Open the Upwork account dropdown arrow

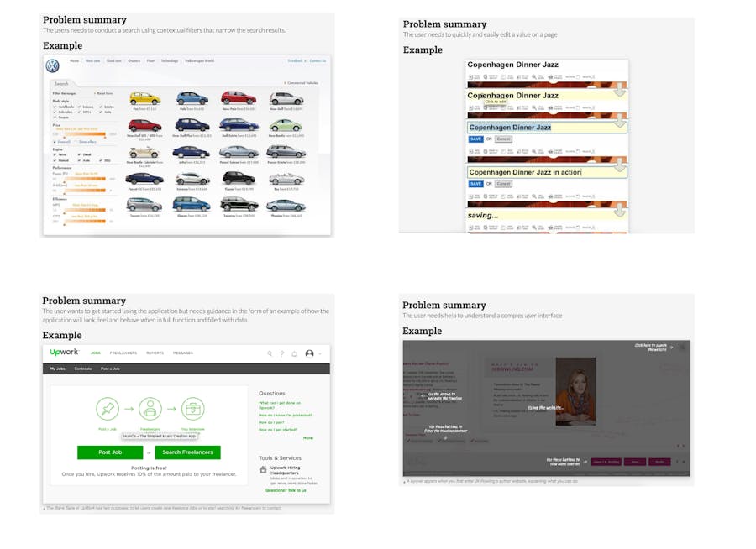(320, 353)
